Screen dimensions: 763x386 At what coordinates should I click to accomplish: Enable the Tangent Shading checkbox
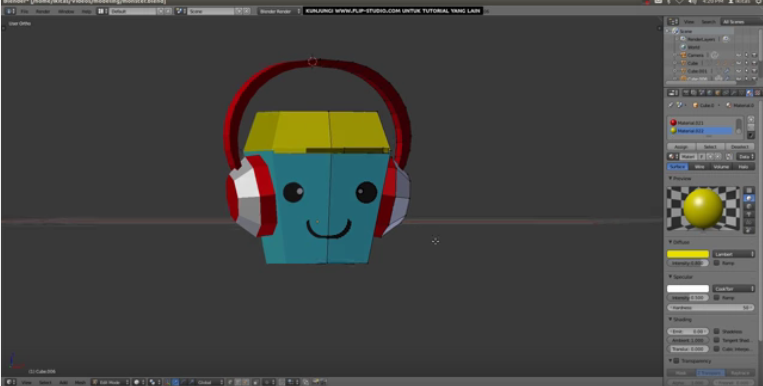pos(716,340)
